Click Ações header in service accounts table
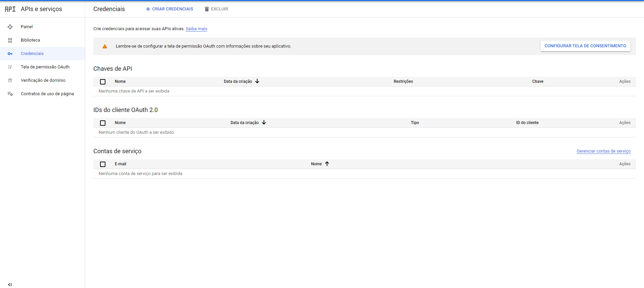Image resolution: width=644 pixels, height=288 pixels. [625, 164]
